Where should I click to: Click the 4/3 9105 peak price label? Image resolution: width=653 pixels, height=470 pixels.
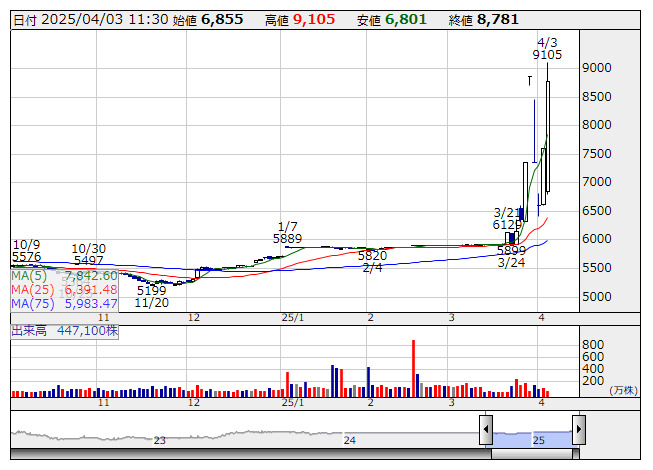tap(547, 48)
